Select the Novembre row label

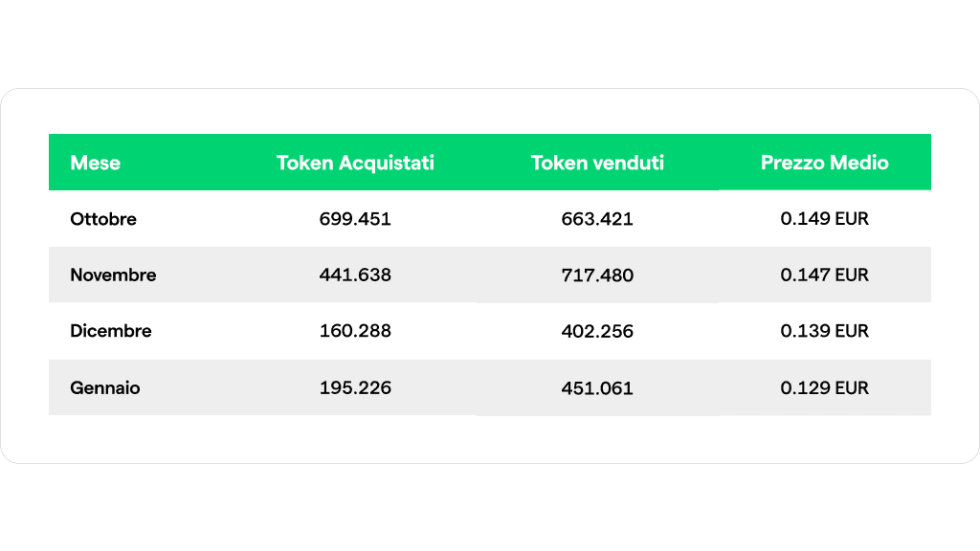tap(113, 275)
